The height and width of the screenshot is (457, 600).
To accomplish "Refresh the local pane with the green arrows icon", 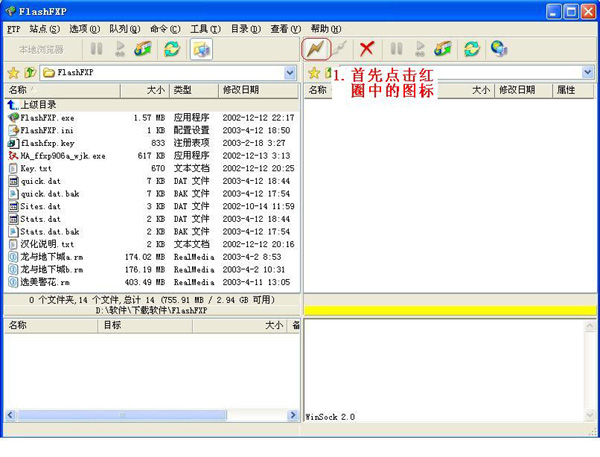I will [172, 48].
